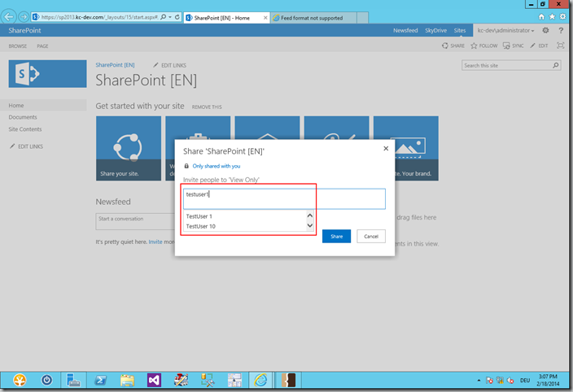Open a new browser tab
Viewport: 573px width, 392px height.
click(362, 18)
